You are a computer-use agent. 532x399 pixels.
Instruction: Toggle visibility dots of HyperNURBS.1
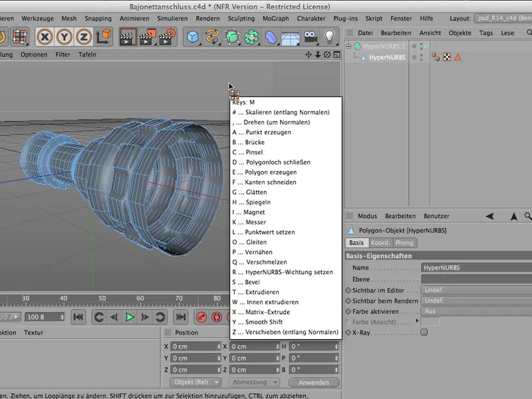pyautogui.click(x=422, y=46)
